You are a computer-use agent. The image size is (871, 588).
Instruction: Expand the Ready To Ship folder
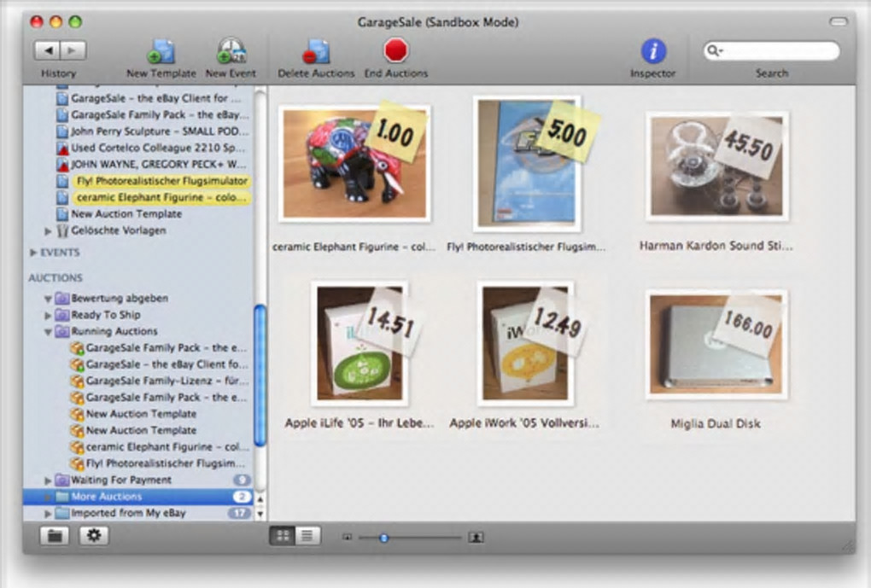[48, 316]
